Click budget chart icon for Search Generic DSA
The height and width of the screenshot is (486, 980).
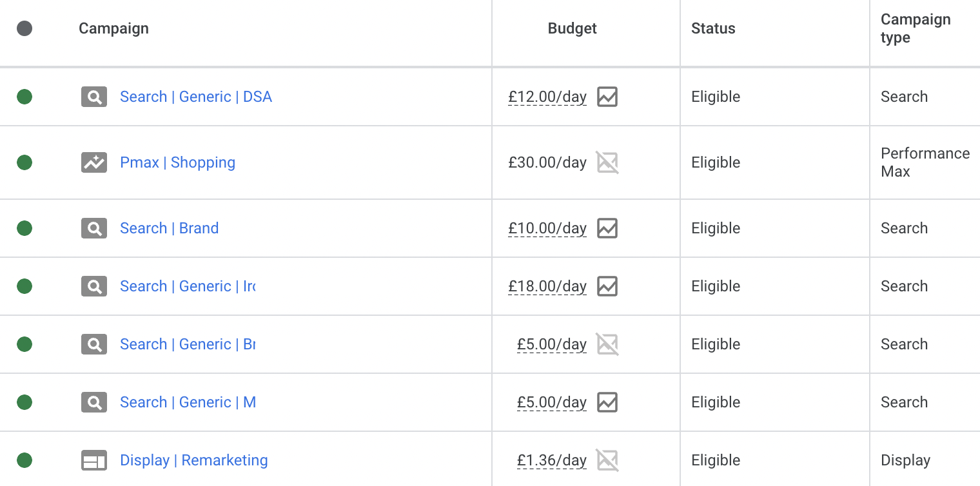[607, 97]
